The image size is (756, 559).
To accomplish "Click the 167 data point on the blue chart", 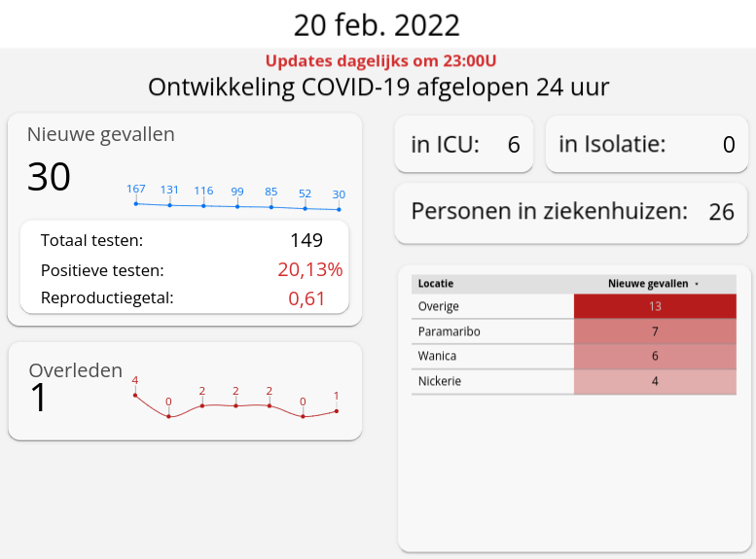I will coord(136,203).
